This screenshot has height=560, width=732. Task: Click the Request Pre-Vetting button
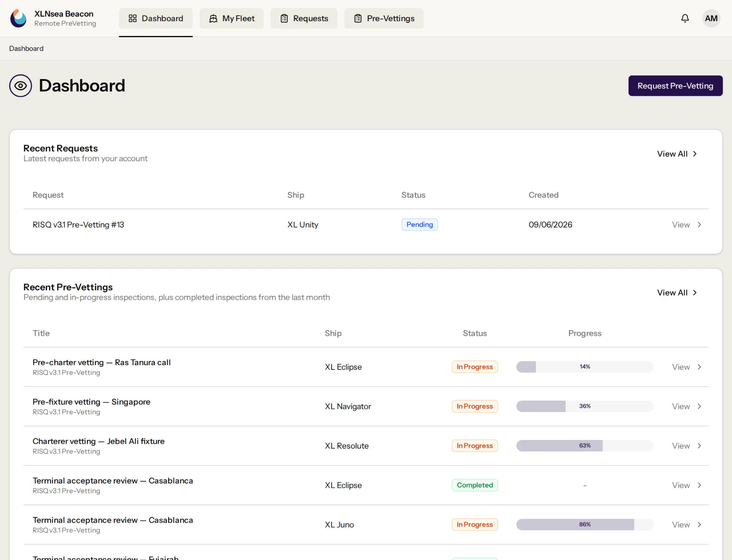676,86
